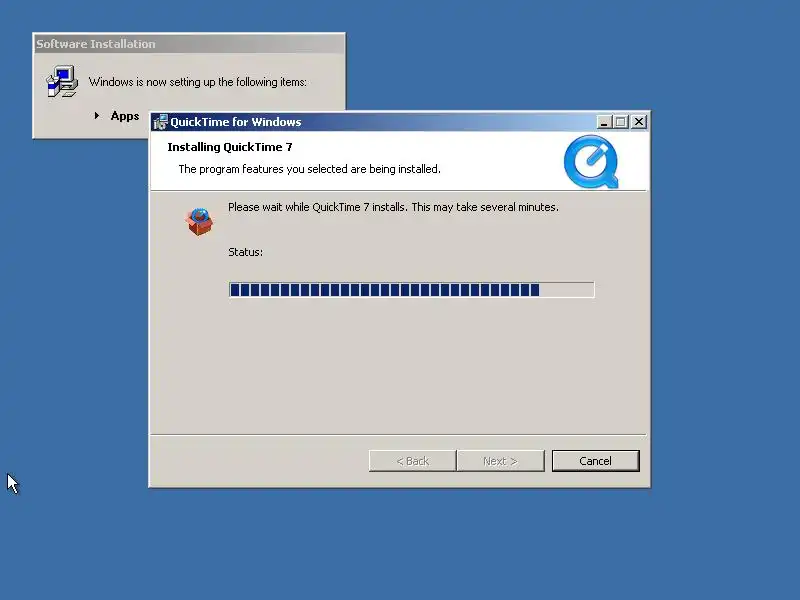Screen dimensions: 800x600
Task: Click the disabled Next button
Action: [501, 461]
